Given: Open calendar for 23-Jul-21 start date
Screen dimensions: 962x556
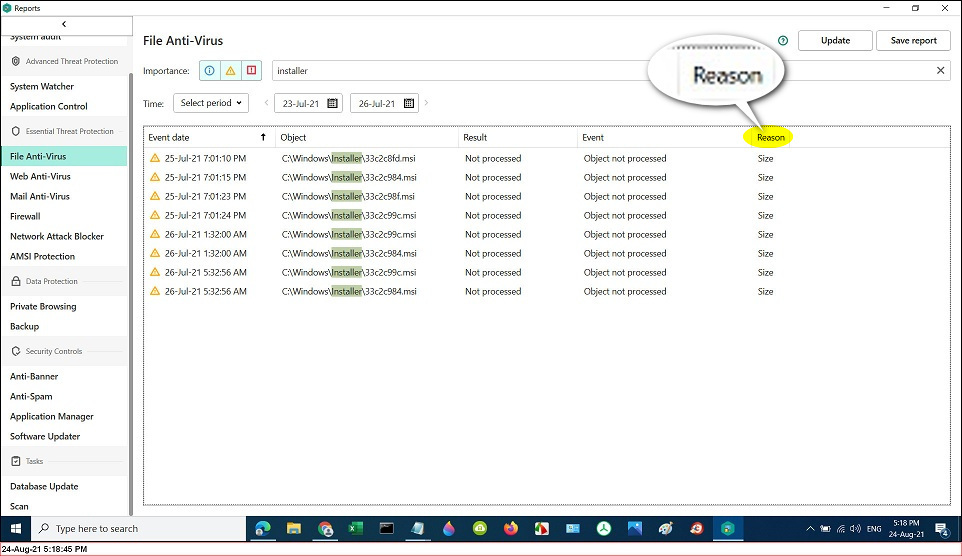Looking at the screenshot, I should pyautogui.click(x=333, y=103).
